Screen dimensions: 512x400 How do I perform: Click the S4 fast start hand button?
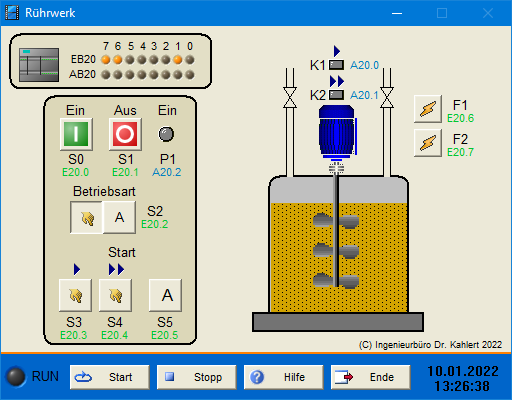[x=115, y=295]
